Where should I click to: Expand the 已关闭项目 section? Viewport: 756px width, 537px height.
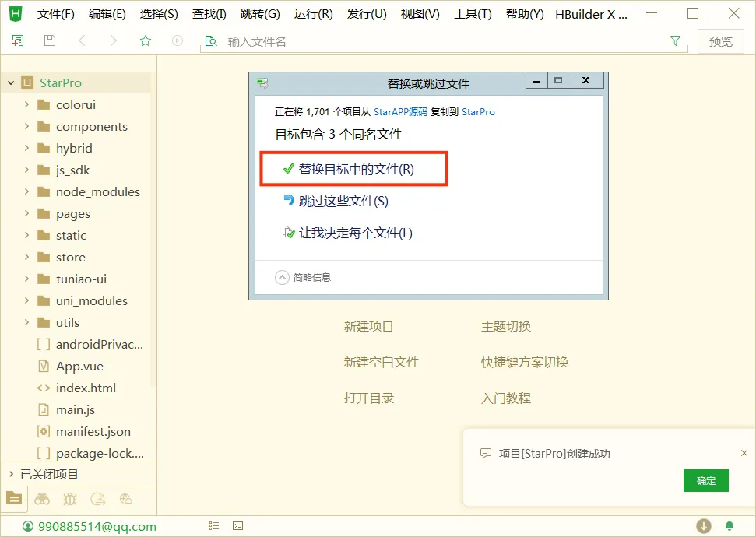click(11, 474)
